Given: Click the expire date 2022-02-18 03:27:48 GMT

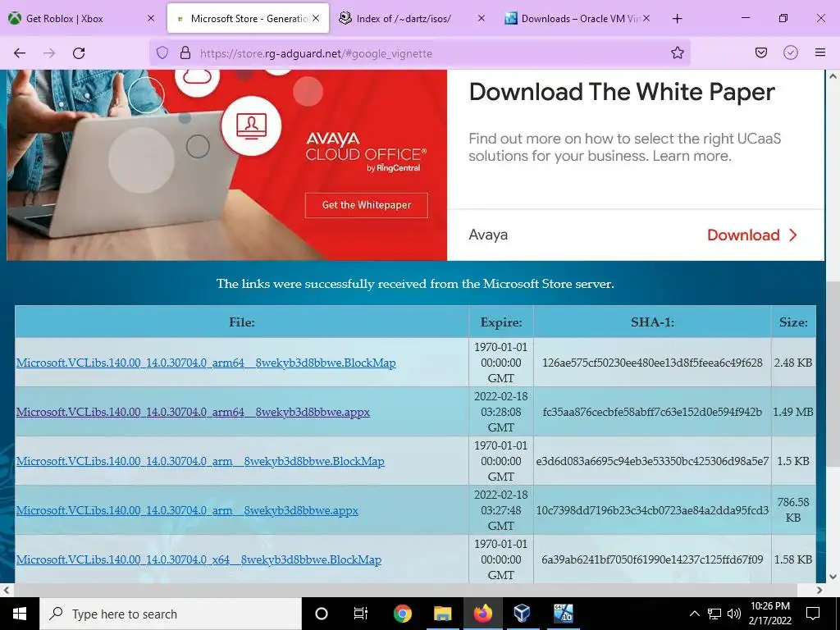Looking at the screenshot, I should click(501, 510).
